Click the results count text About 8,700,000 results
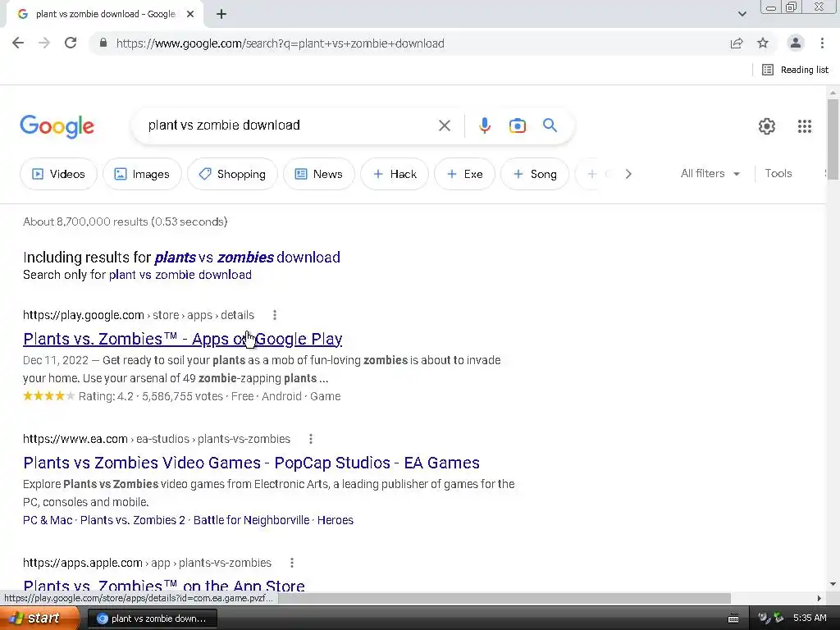Viewport: 840px width, 630px height. [x=126, y=221]
